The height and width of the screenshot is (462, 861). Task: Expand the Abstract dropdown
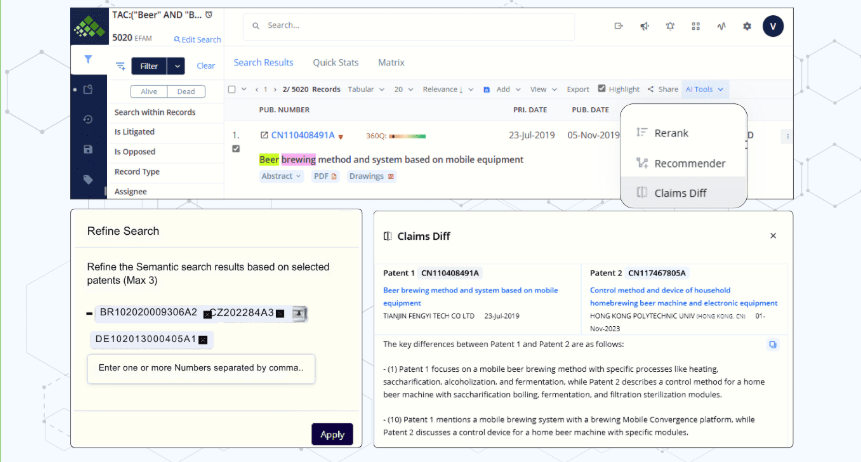tap(281, 176)
